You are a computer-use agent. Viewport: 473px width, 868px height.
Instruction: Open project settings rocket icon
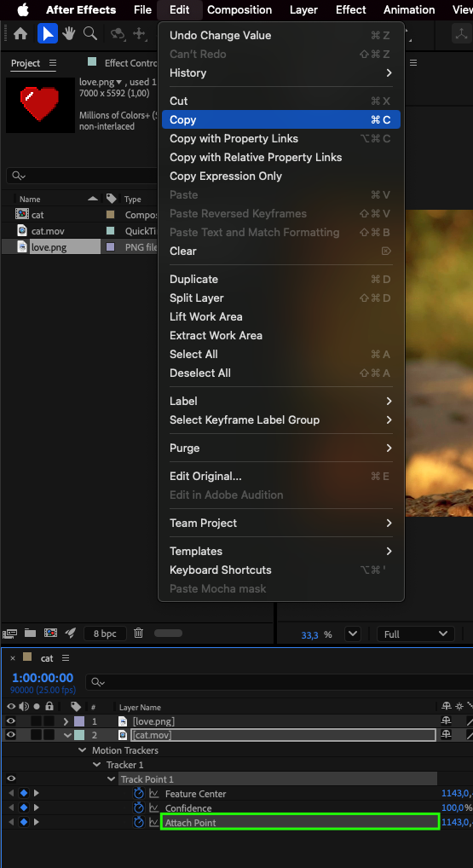click(x=70, y=634)
